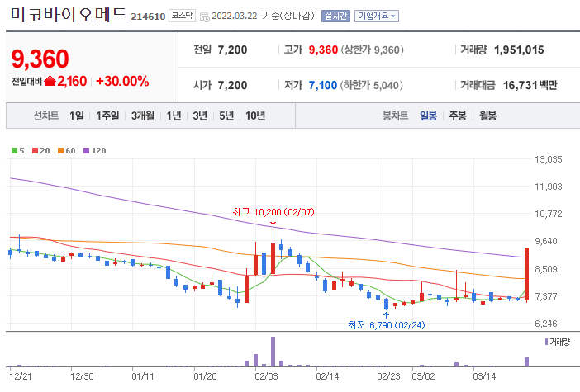Click the 거래량 legend in volume chart

click(x=558, y=342)
